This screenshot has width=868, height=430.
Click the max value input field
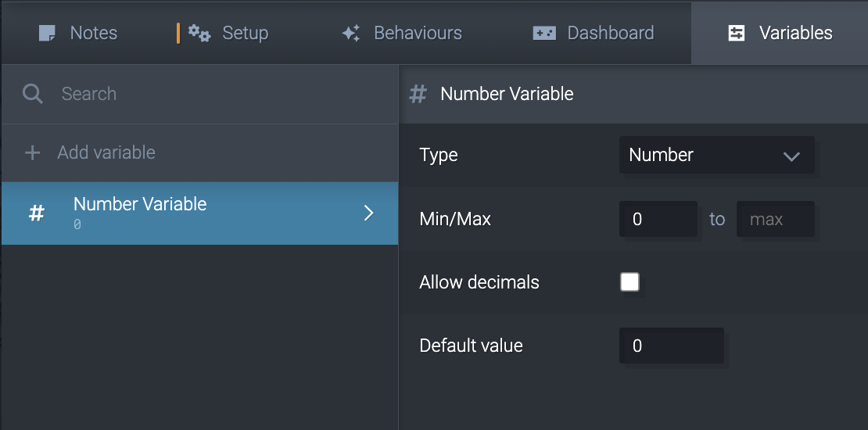click(x=775, y=219)
